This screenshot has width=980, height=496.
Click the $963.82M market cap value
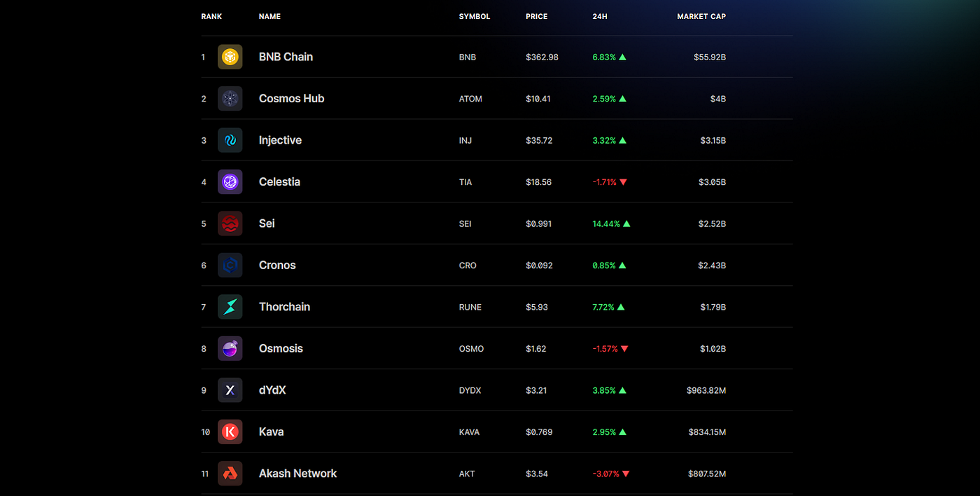tap(706, 390)
